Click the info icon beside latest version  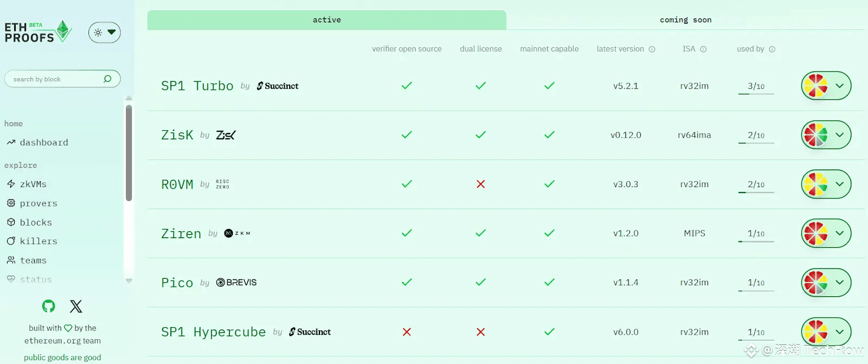[x=652, y=49]
